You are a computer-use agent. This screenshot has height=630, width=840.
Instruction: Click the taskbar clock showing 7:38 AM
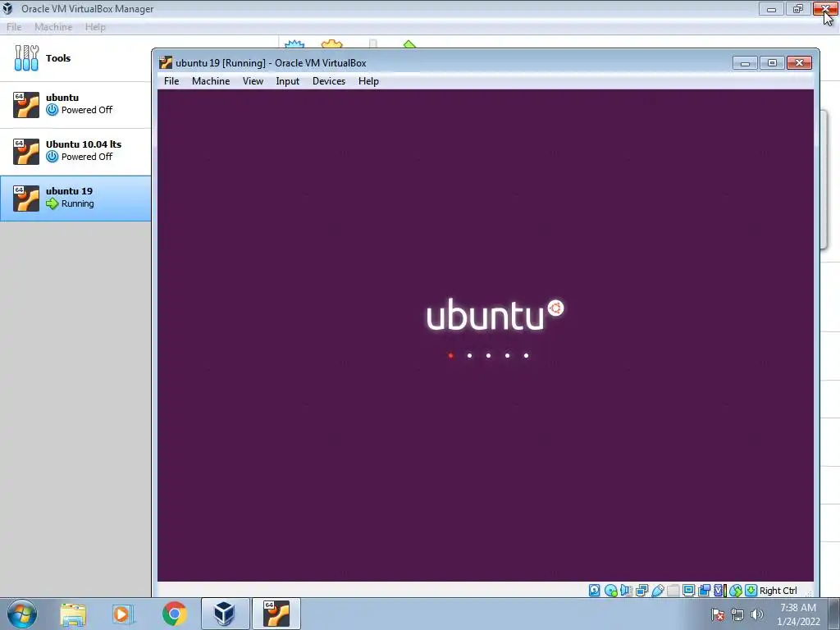[x=798, y=614]
